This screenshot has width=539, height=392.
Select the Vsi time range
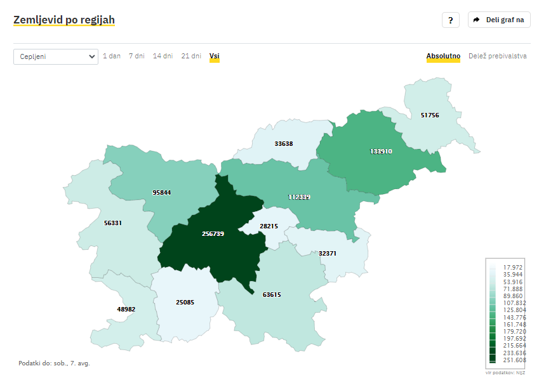214,56
